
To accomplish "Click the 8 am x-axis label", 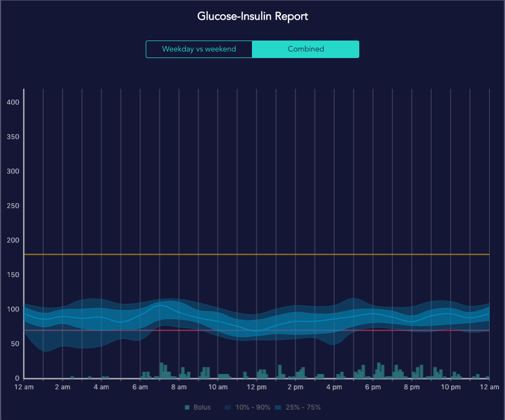I will coord(179,387).
